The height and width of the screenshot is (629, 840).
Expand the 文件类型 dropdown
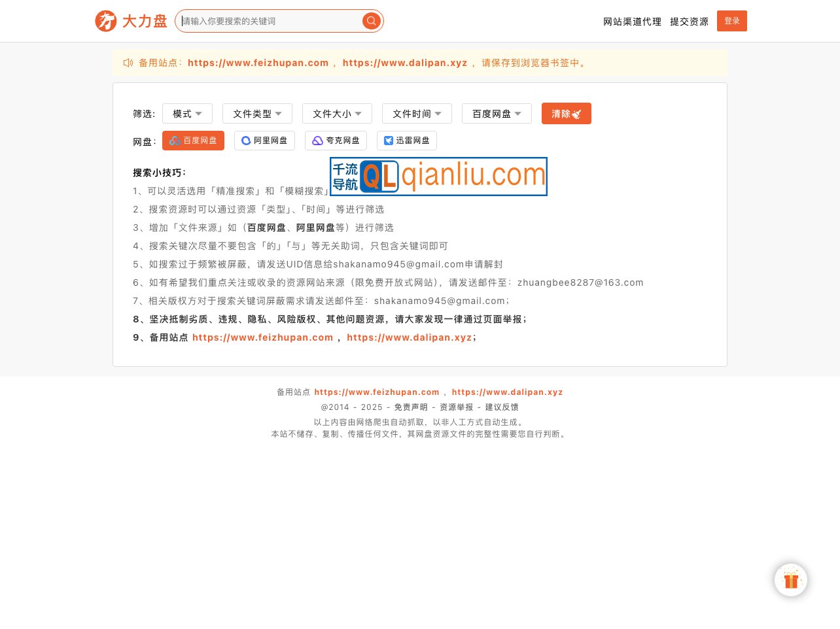pos(257,113)
